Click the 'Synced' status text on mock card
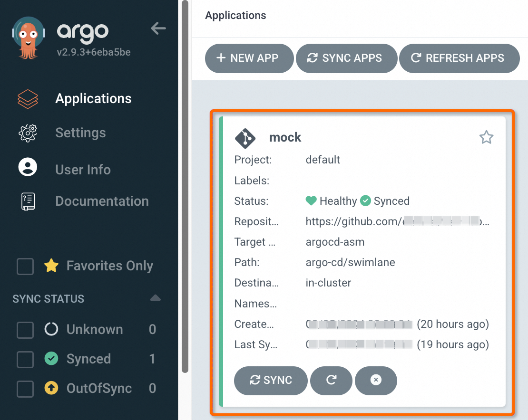This screenshot has height=420, width=528. click(391, 201)
